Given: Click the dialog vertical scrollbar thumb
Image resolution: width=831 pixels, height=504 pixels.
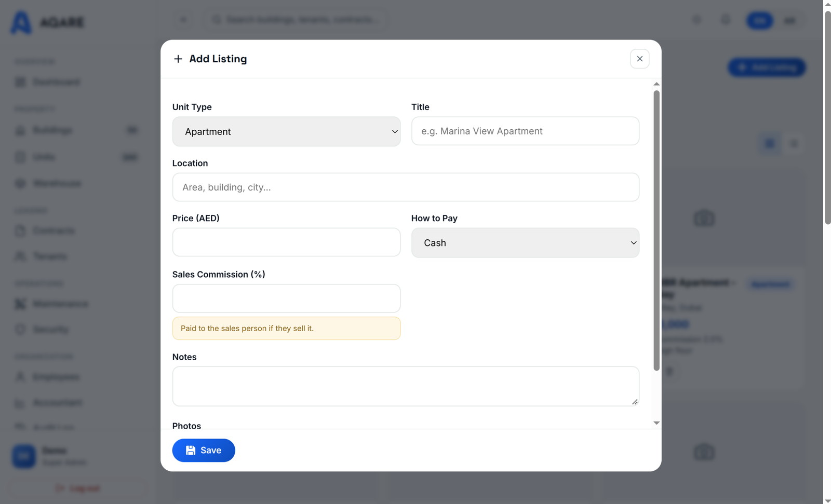Looking at the screenshot, I should [656, 230].
